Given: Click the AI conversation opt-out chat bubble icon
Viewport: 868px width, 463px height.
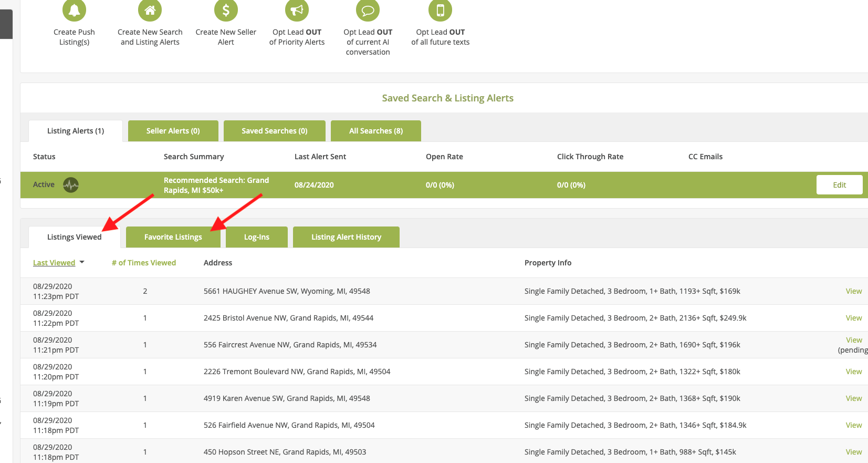Looking at the screenshot, I should pos(368,10).
